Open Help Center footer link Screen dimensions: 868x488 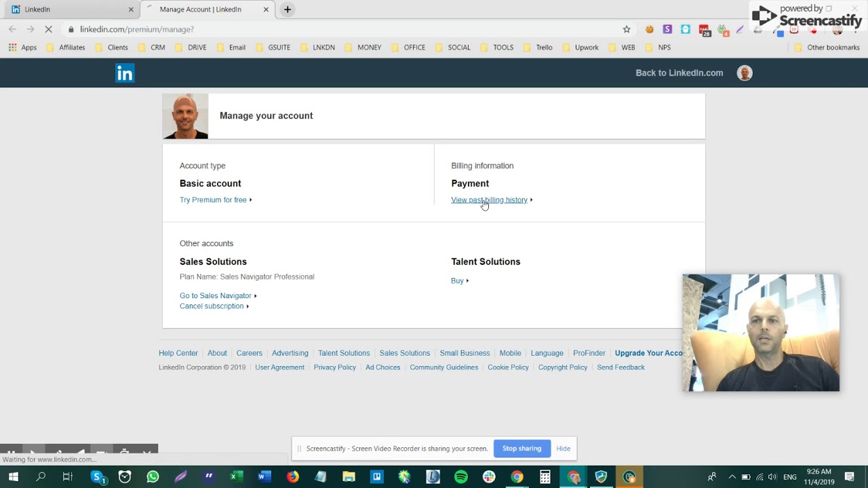178,353
